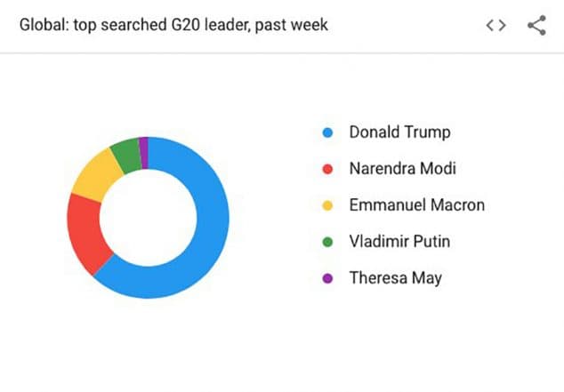
Task: Click the yellow Macron donut segment
Action: pos(97,176)
